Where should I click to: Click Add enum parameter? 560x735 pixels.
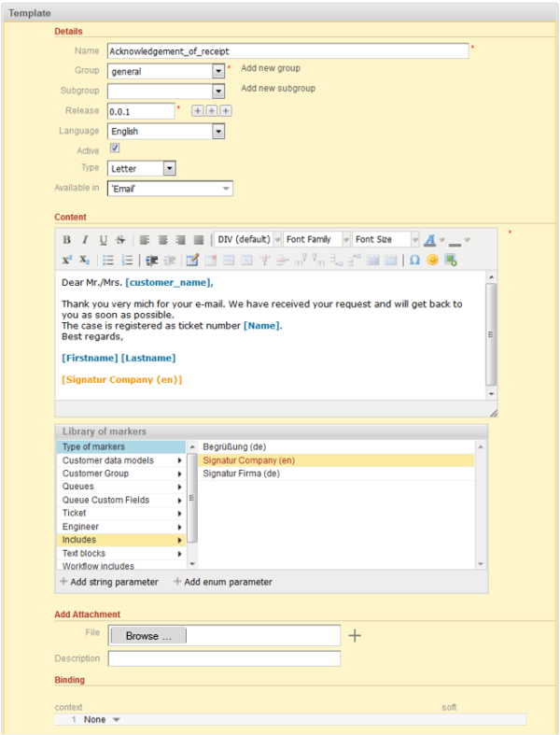(223, 582)
